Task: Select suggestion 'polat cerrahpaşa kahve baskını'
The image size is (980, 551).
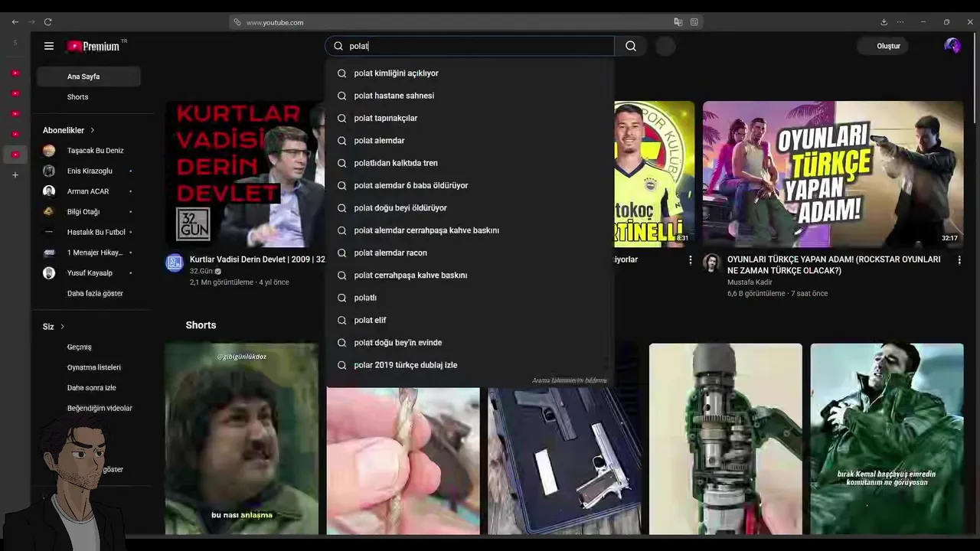Action: click(x=469, y=275)
